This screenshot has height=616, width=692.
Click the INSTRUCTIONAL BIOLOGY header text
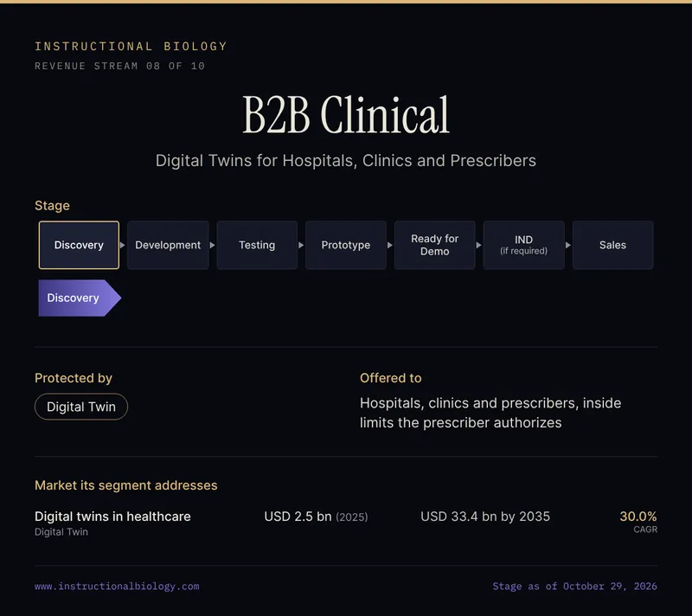(x=131, y=47)
